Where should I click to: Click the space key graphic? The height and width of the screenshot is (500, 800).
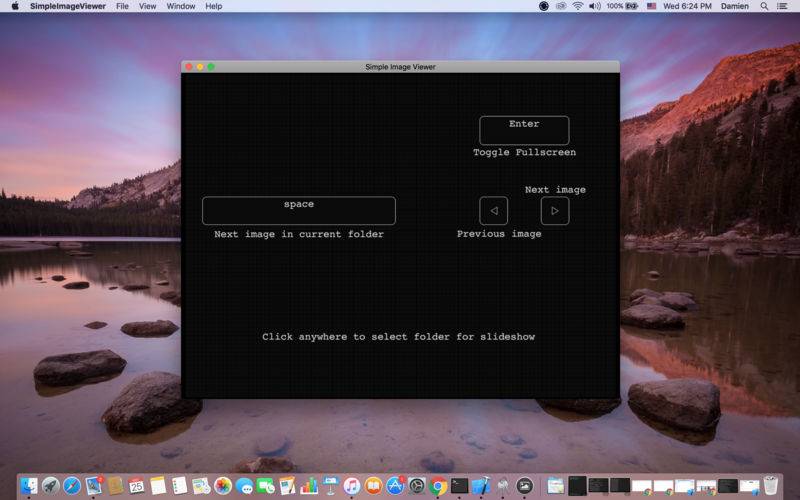tap(298, 210)
